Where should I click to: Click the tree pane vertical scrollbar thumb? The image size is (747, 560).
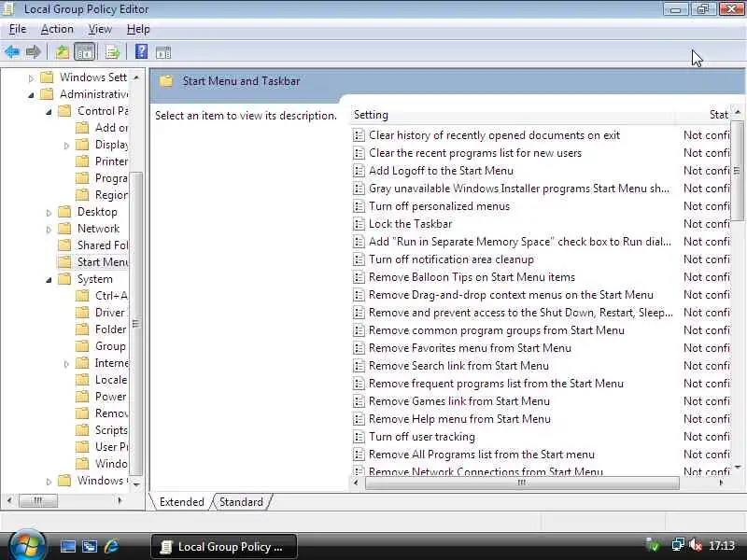tap(135, 324)
